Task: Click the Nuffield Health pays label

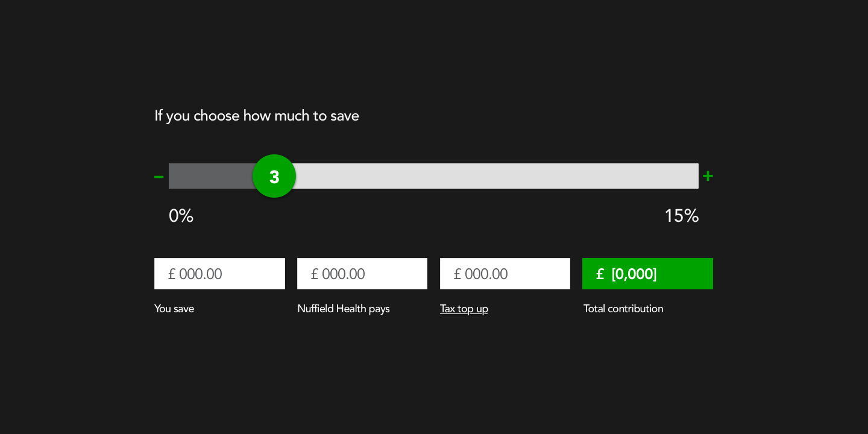Action: (x=344, y=309)
